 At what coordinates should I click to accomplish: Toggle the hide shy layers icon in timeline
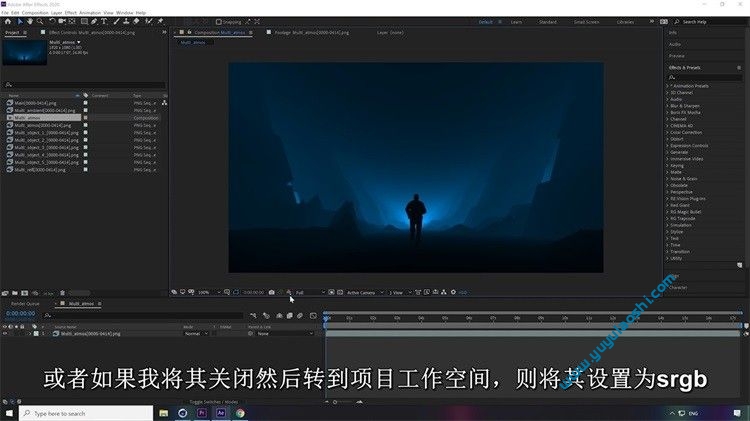pos(279,316)
